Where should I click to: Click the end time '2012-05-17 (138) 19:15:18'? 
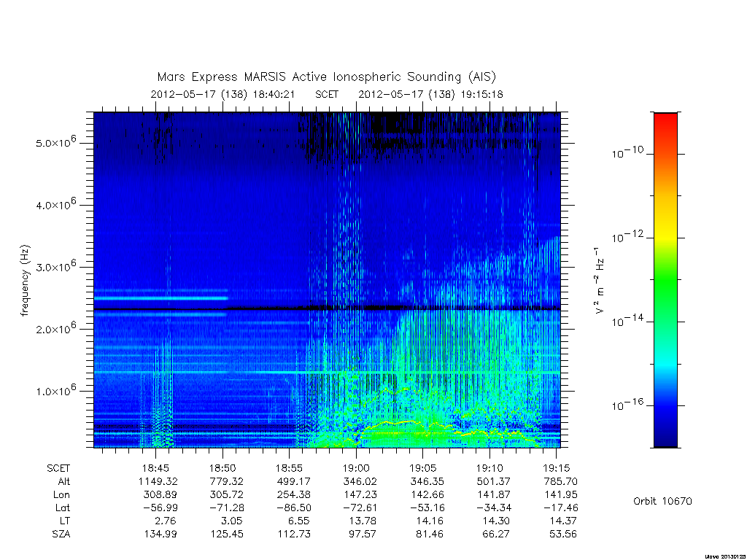point(430,94)
